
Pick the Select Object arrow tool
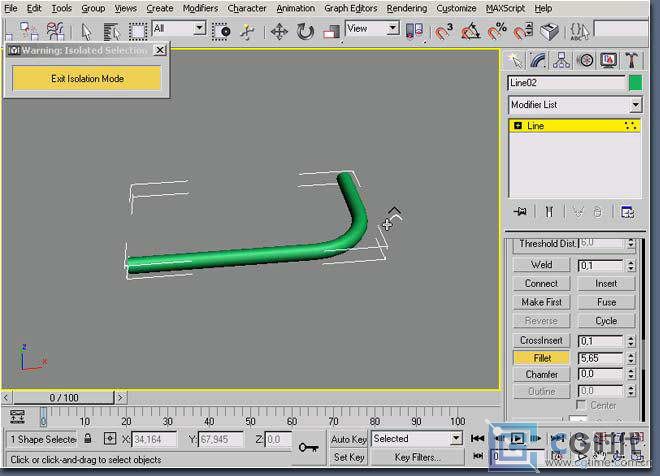point(86,31)
